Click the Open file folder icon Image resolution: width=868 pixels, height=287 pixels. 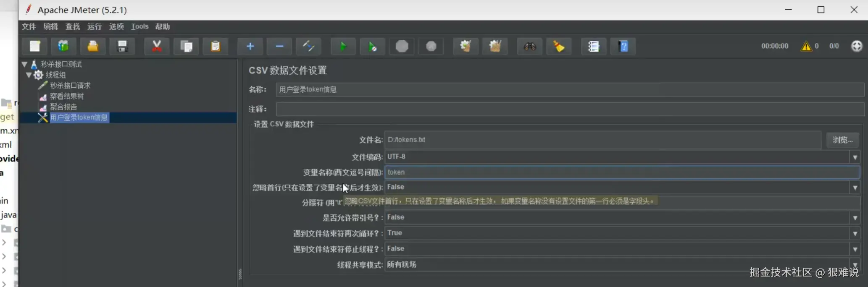(x=93, y=46)
